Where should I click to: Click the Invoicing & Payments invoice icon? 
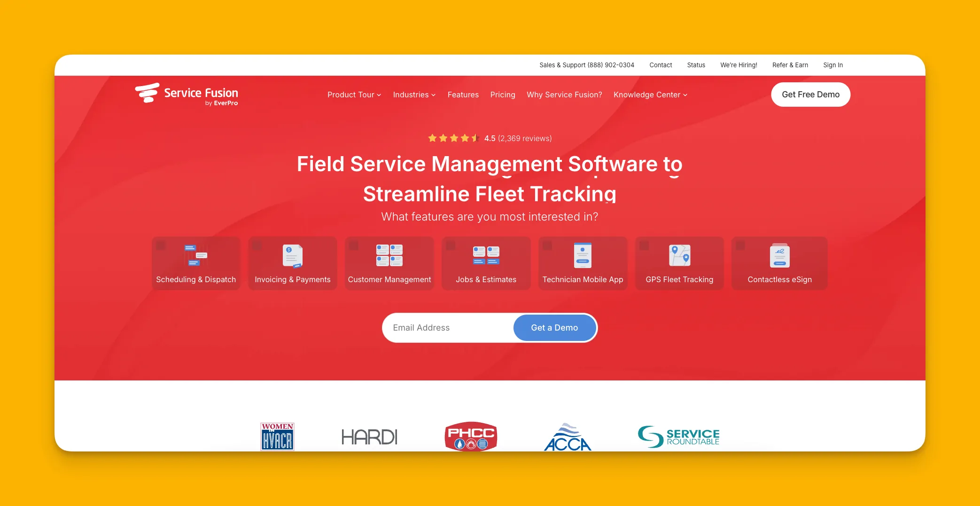point(292,256)
